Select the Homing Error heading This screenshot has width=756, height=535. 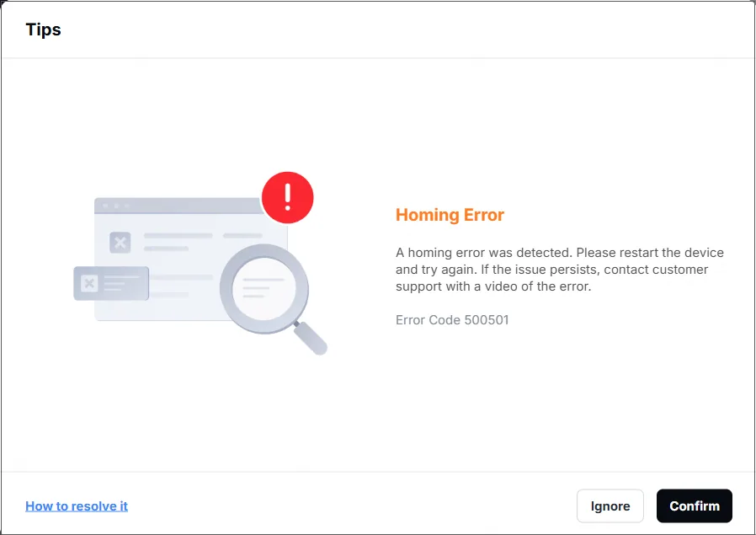click(450, 215)
